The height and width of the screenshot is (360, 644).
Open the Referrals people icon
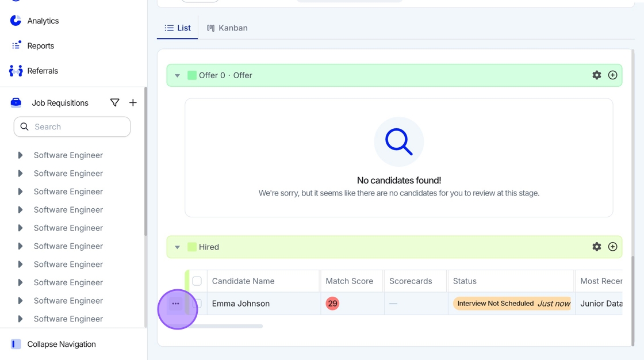(x=16, y=71)
